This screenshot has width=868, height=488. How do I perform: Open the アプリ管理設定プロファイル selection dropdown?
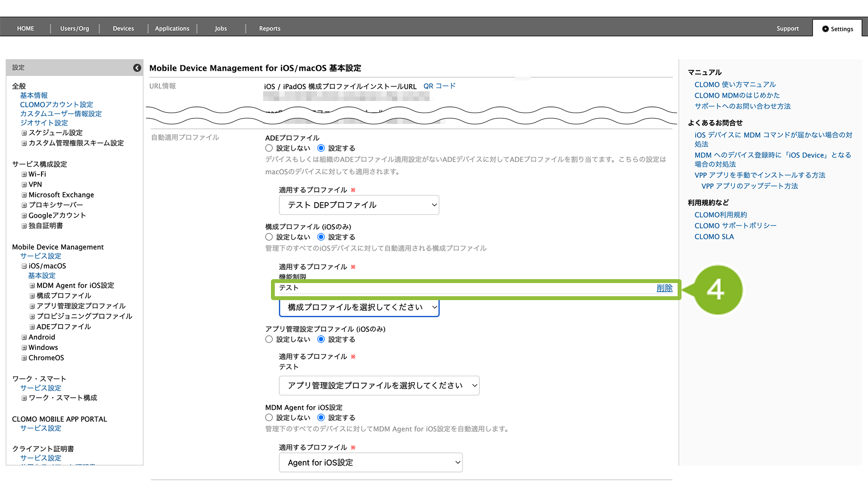point(379,386)
